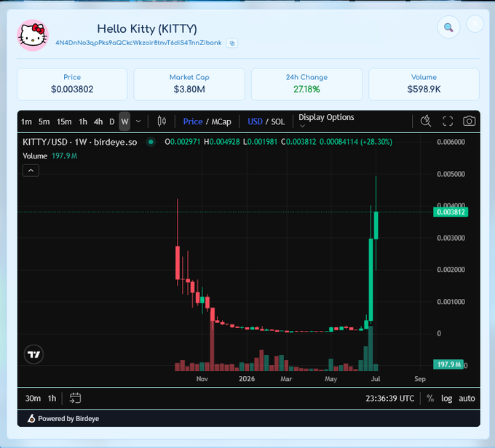Click the Volume indicator label
This screenshot has width=495, height=448.
(35, 156)
